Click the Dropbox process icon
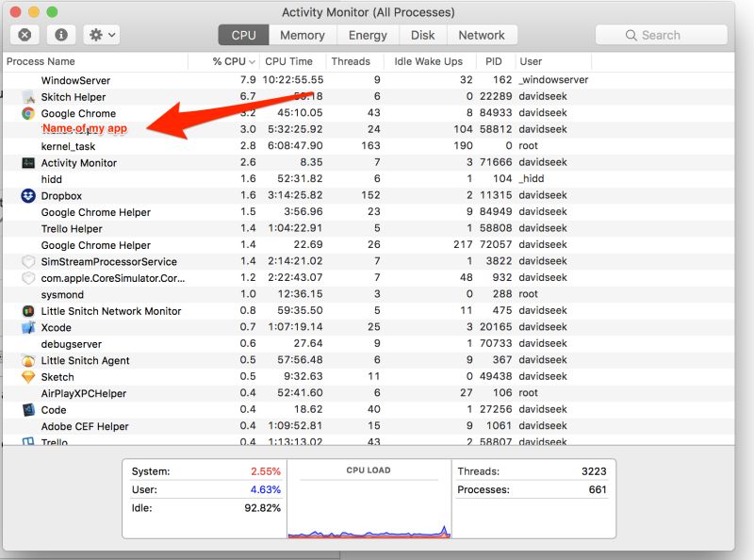The image size is (754, 560). (28, 196)
